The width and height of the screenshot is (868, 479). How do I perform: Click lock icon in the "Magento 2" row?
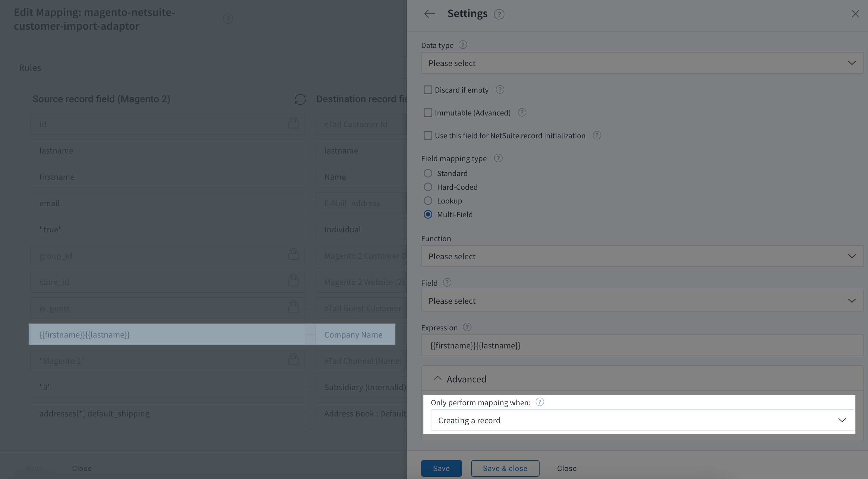click(x=293, y=360)
